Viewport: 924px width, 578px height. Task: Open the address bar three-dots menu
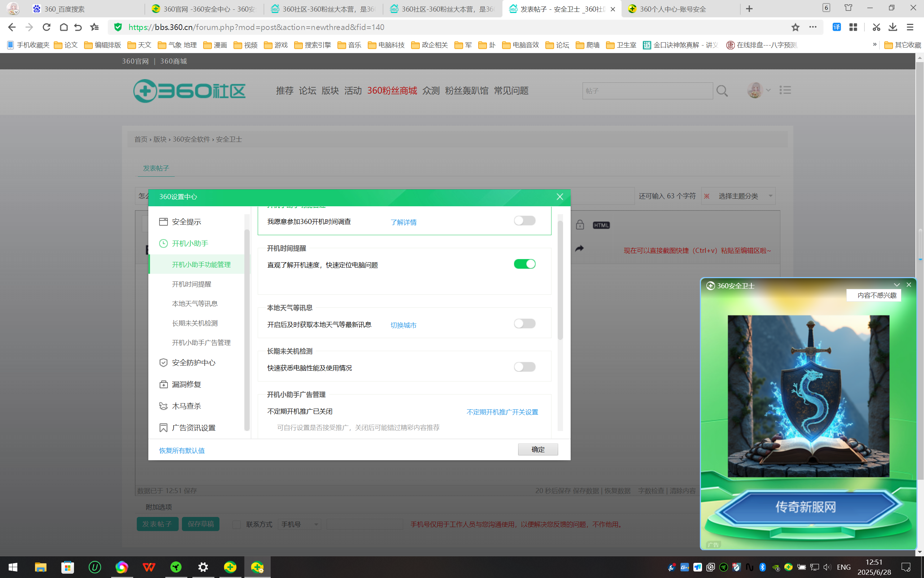tap(813, 27)
